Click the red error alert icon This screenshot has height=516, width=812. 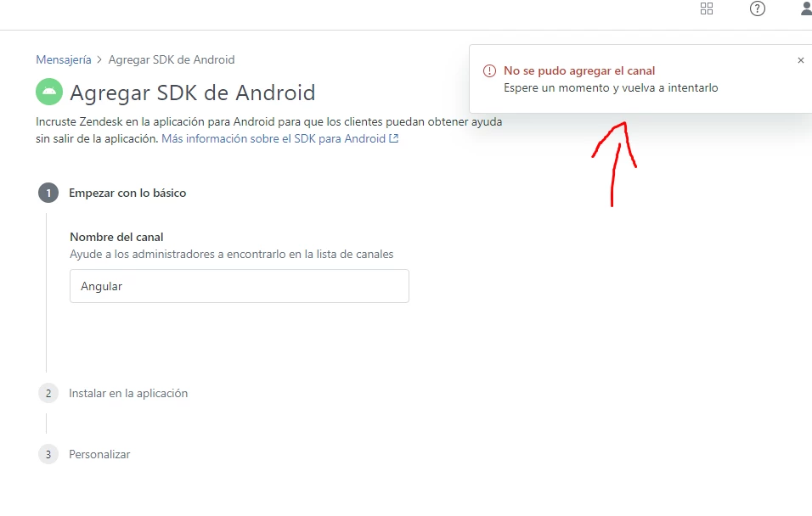tap(489, 71)
